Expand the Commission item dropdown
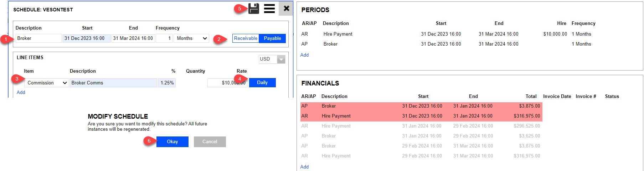Image resolution: width=644 pixels, height=171 pixels. click(47, 83)
